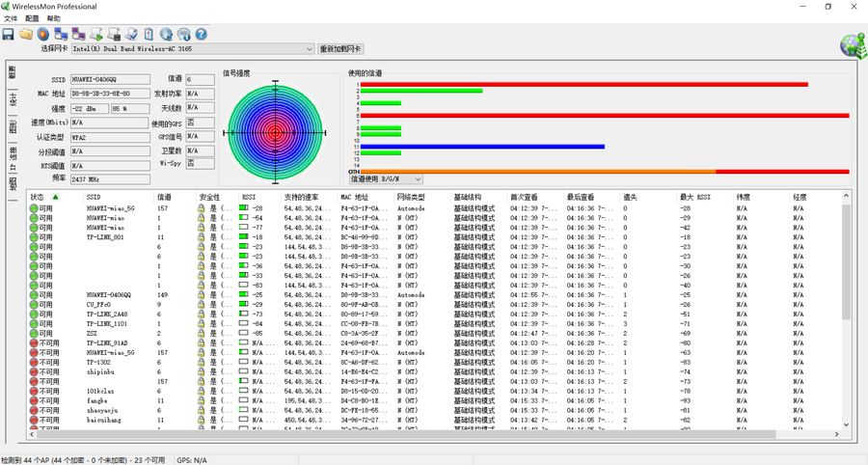
Task: Click the MAC 地址 field
Action: point(110,94)
